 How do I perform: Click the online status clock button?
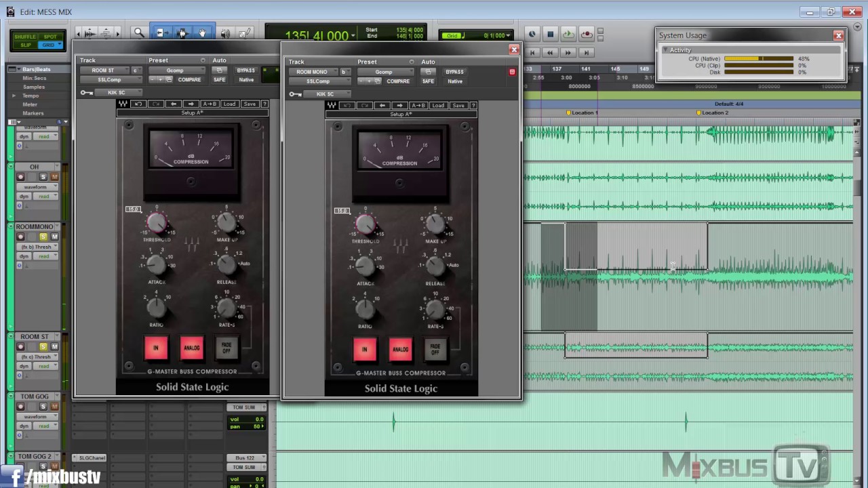coord(532,35)
